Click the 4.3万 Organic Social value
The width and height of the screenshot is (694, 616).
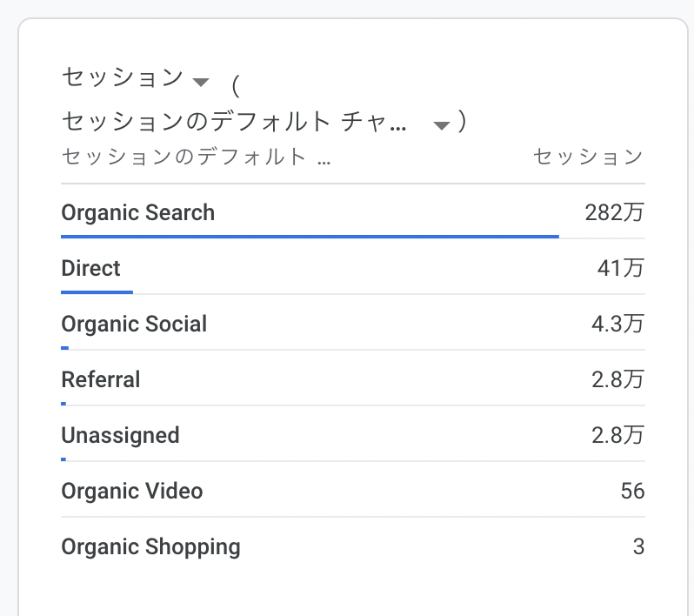point(617,325)
